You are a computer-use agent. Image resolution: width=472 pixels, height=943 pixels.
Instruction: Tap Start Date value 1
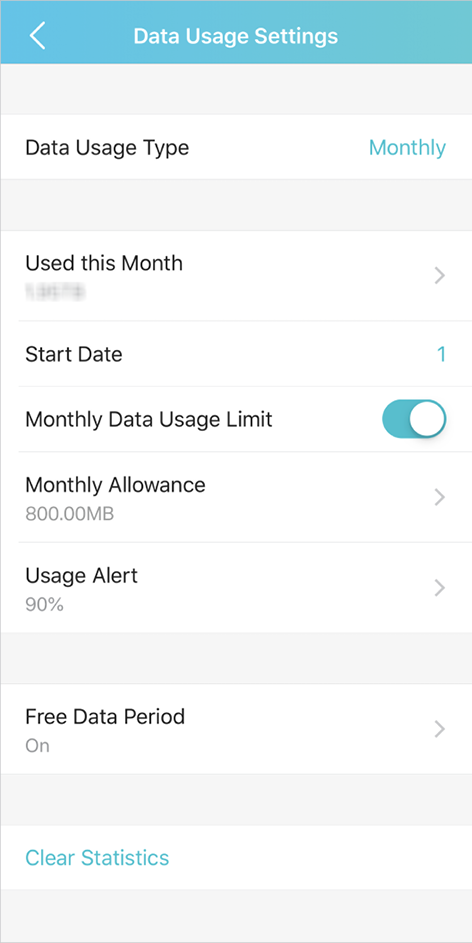click(441, 354)
